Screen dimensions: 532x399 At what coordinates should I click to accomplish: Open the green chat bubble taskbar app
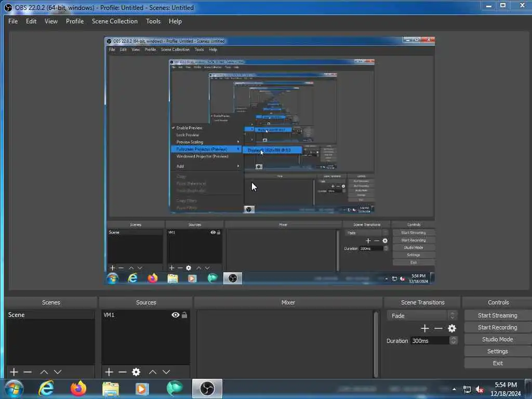point(175,389)
